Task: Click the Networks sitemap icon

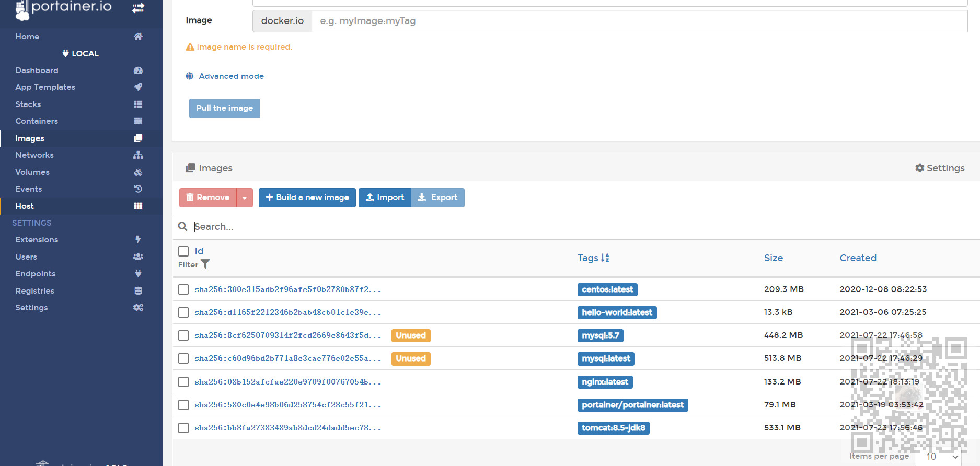Action: pos(138,155)
